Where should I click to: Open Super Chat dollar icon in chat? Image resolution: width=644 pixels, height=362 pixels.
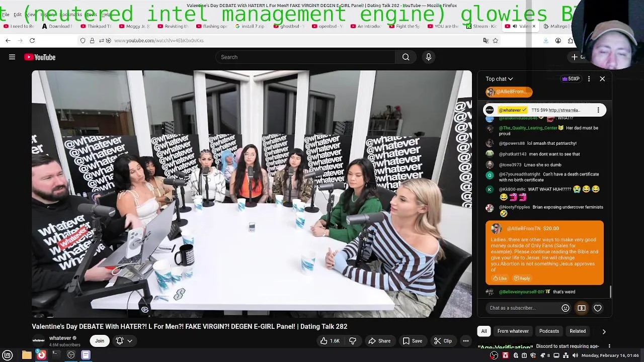click(x=582, y=308)
